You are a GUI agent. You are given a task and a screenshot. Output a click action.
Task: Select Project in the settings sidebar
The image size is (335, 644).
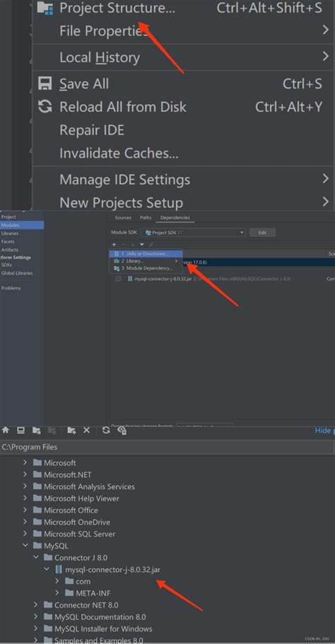pyautogui.click(x=8, y=217)
